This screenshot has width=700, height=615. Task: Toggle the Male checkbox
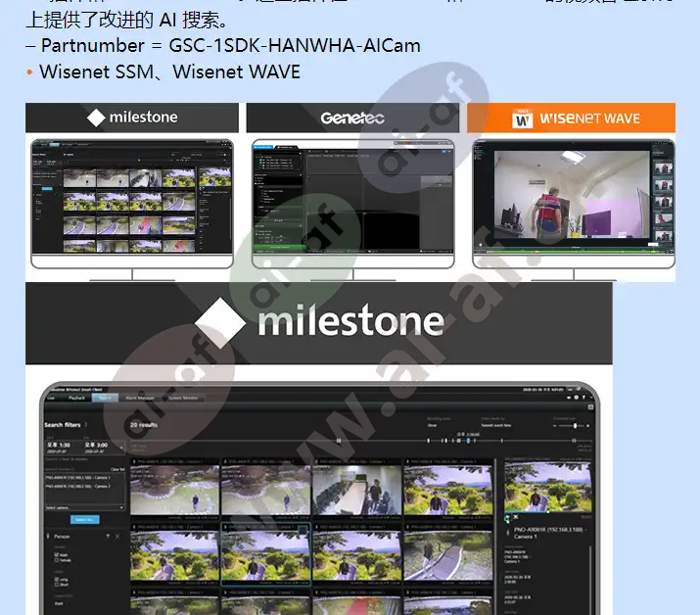[x=58, y=555]
